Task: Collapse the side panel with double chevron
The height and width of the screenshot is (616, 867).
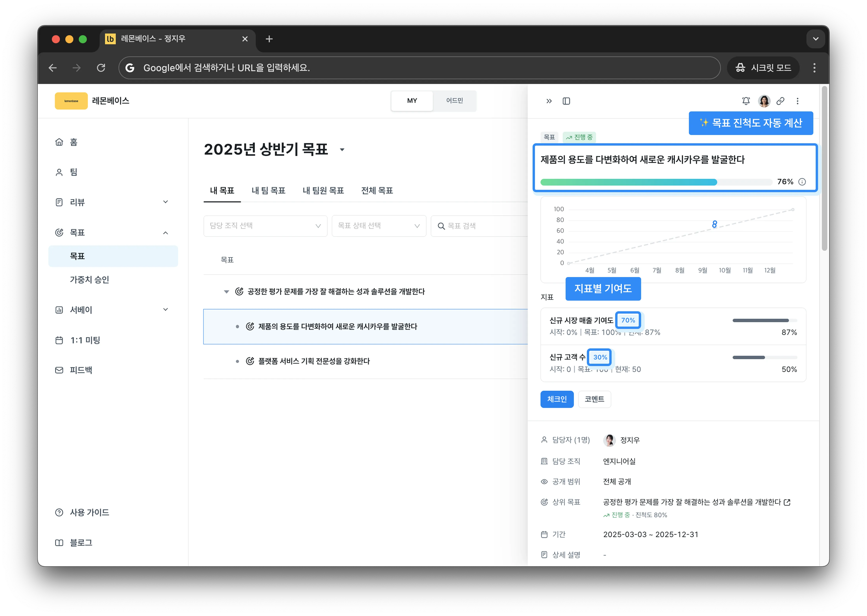Action: (549, 101)
